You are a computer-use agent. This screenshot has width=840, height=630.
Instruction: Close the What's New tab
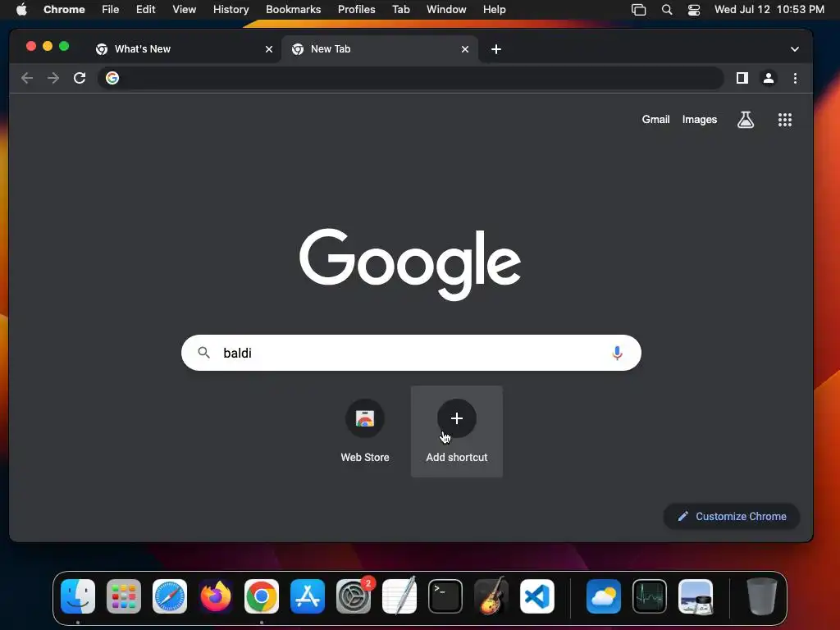coord(269,49)
